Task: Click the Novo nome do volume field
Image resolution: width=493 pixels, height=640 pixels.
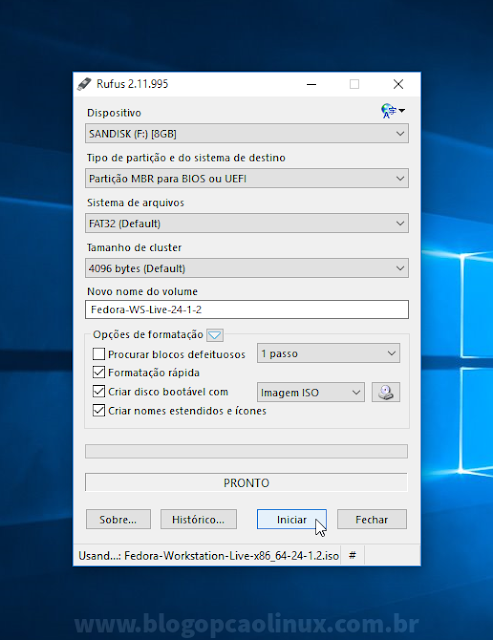Action: 246,309
